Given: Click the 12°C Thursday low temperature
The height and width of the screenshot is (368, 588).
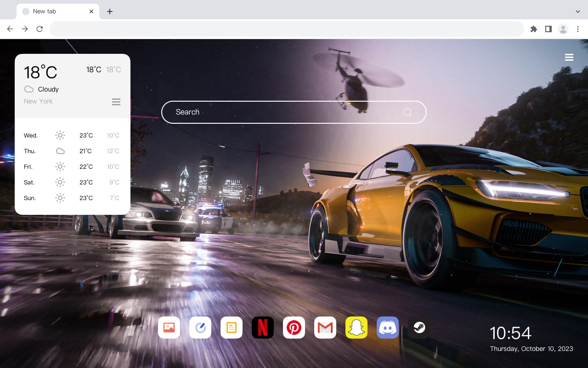Looking at the screenshot, I should (113, 151).
